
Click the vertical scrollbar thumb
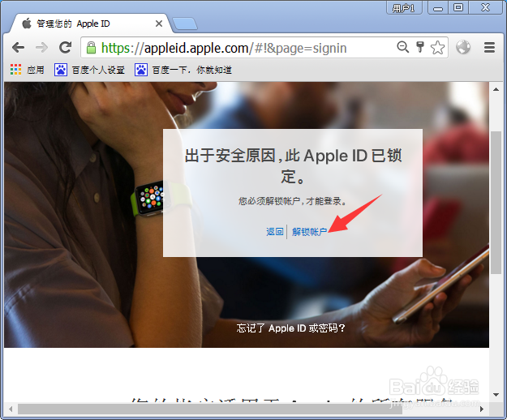tap(496, 203)
